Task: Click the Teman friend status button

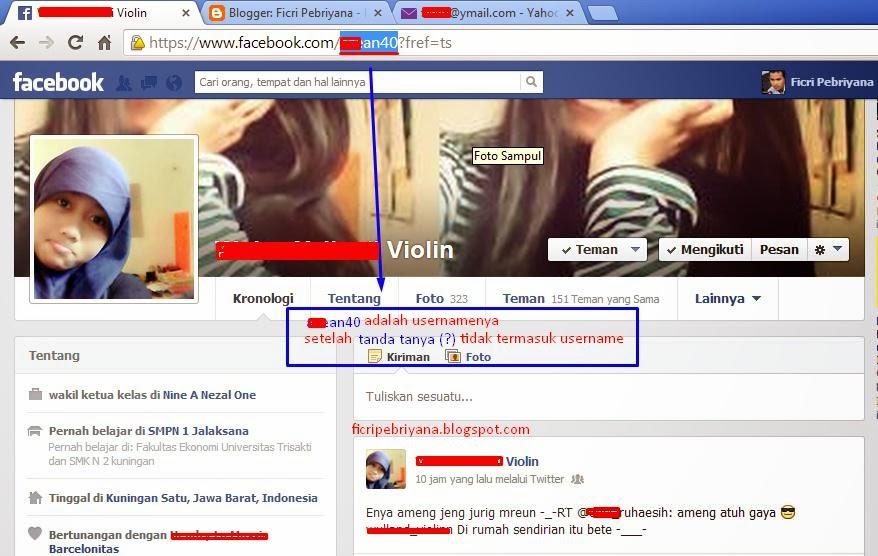Action: coord(597,250)
